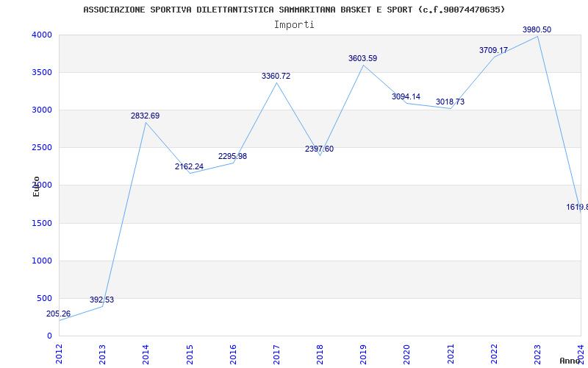Click the 'Euro' y-axis title
Screen dimensions: 588x368
point(36,186)
